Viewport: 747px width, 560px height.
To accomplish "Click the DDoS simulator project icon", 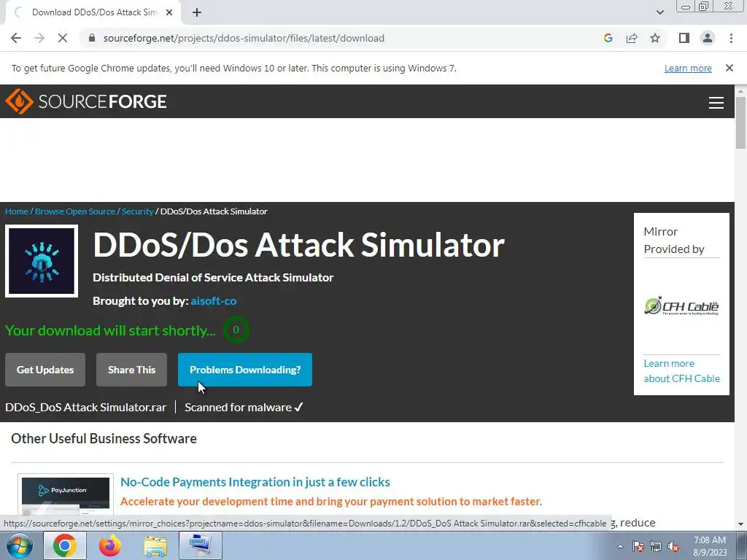I will 42,261.
